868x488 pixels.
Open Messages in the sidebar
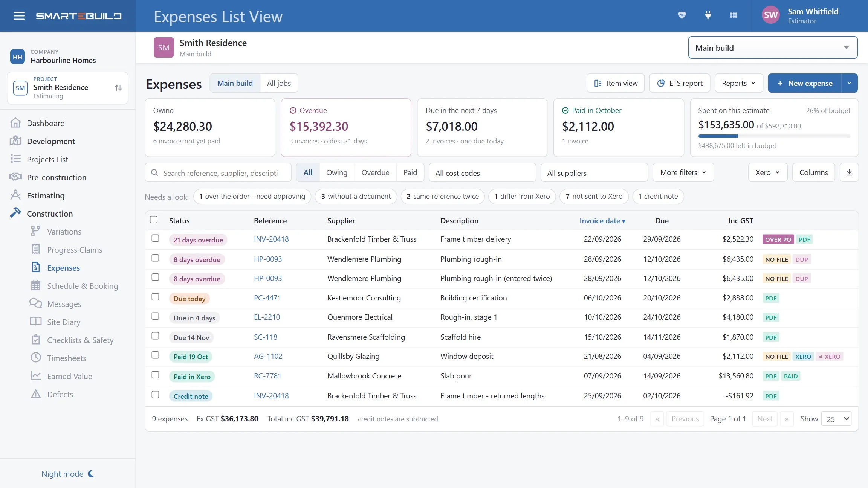[x=64, y=304]
